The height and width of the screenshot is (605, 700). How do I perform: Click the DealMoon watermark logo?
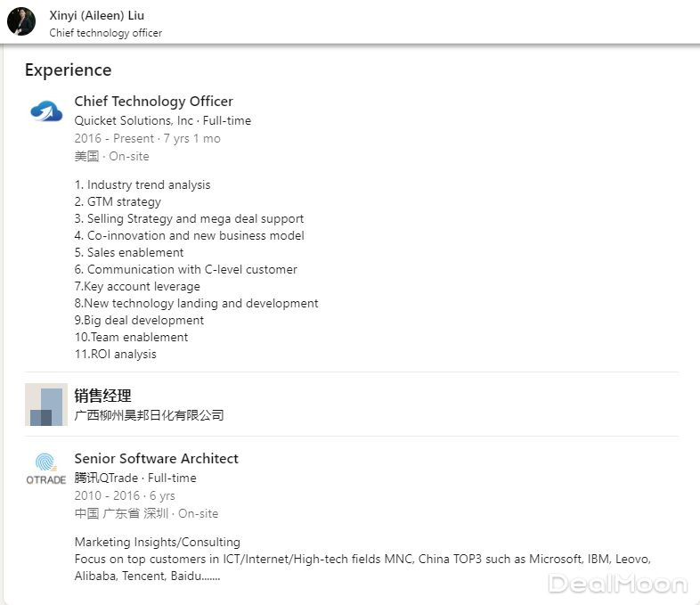click(x=617, y=585)
